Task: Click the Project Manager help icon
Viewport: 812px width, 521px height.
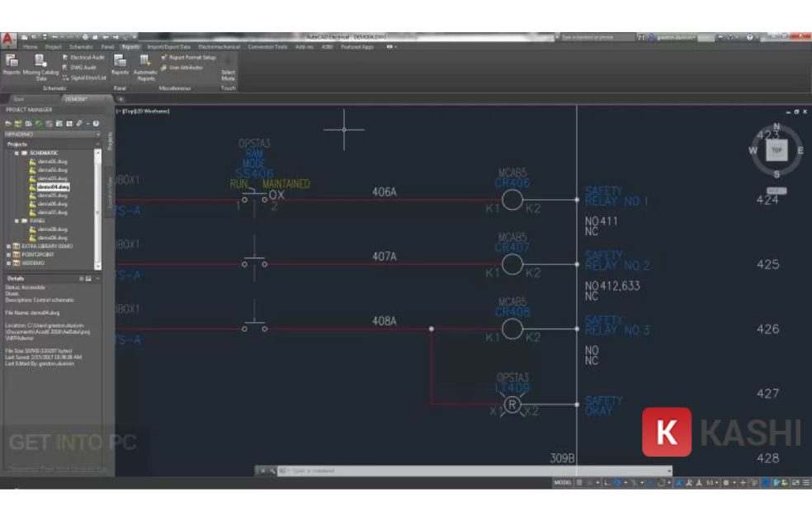Action: 96,123
